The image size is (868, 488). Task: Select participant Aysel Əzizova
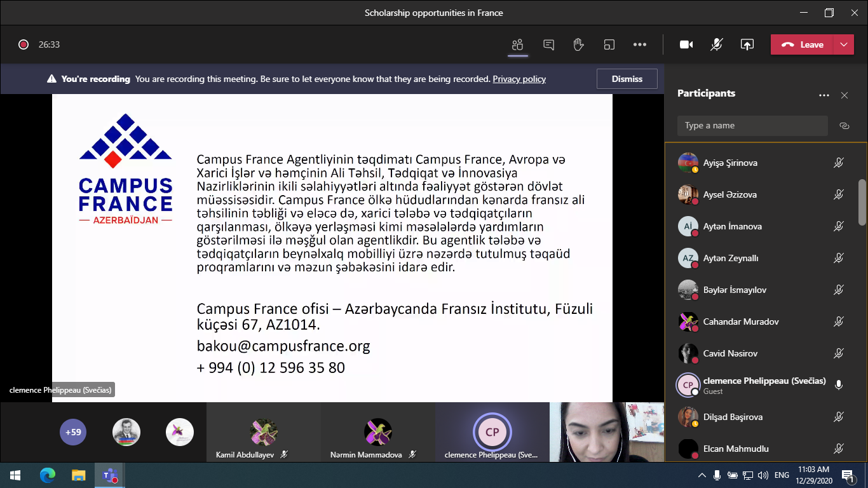[x=760, y=194]
